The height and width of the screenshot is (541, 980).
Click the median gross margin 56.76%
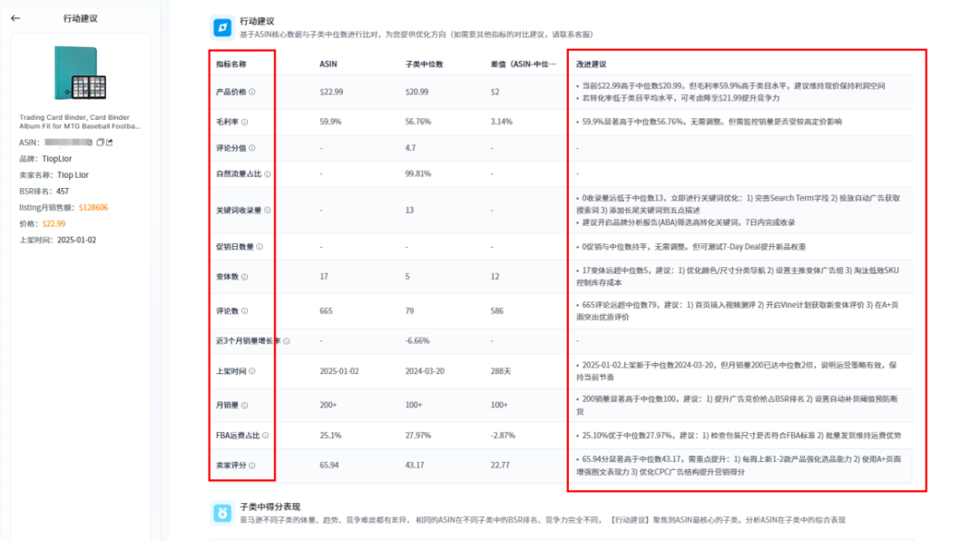tap(418, 122)
